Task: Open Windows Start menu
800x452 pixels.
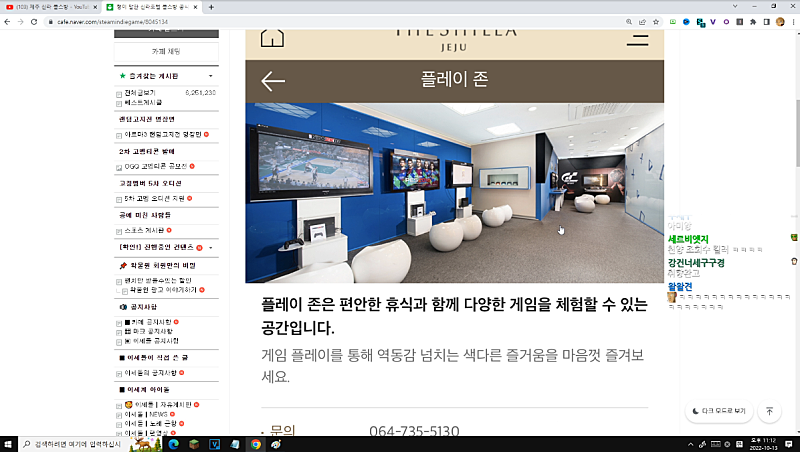Action: click(8, 444)
